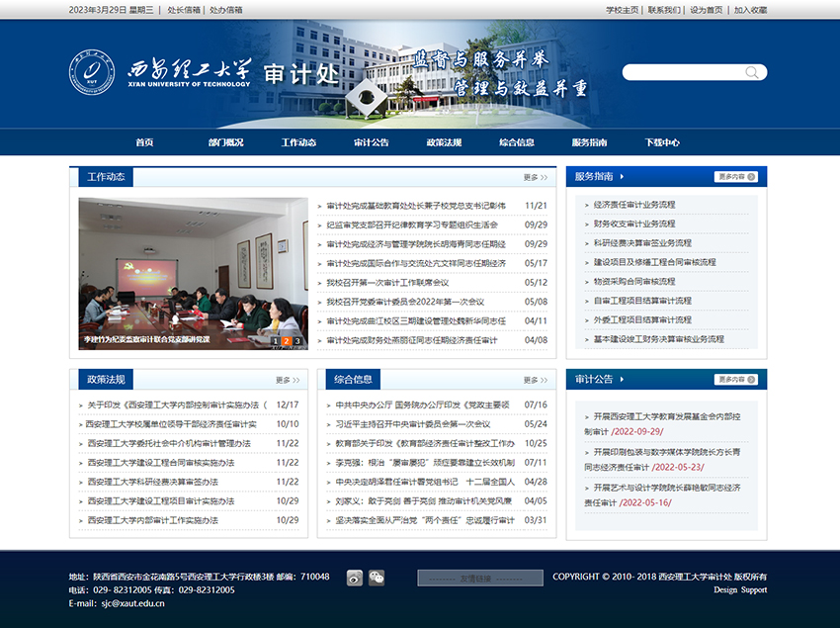Open 西安理工大学委托社会中介机构审计管理办法
Screen dimensions: 840x628
tap(169, 444)
